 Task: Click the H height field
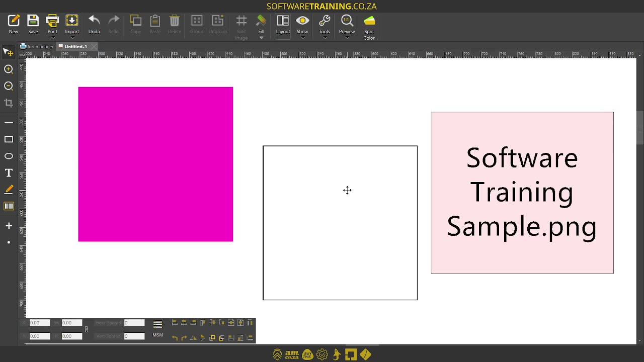[72, 336]
